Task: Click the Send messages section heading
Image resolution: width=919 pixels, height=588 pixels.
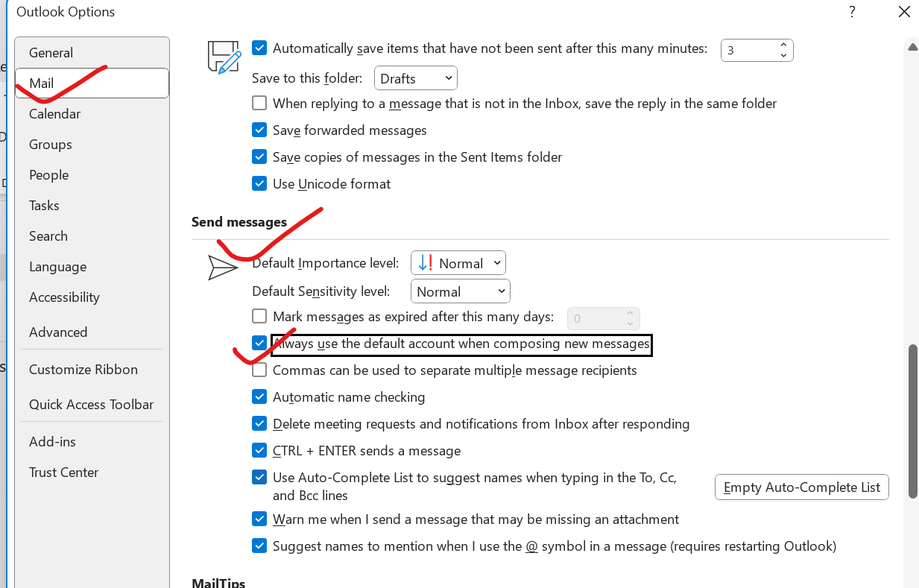Action: pyautogui.click(x=239, y=222)
